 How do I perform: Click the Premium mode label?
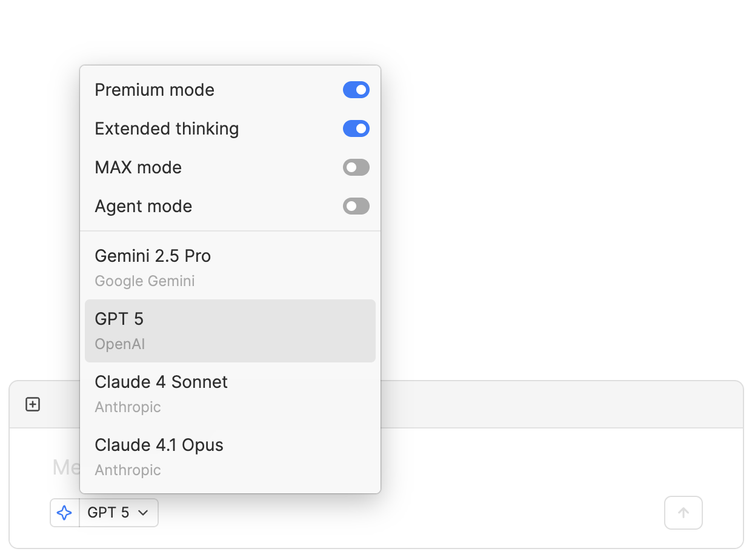[155, 90]
